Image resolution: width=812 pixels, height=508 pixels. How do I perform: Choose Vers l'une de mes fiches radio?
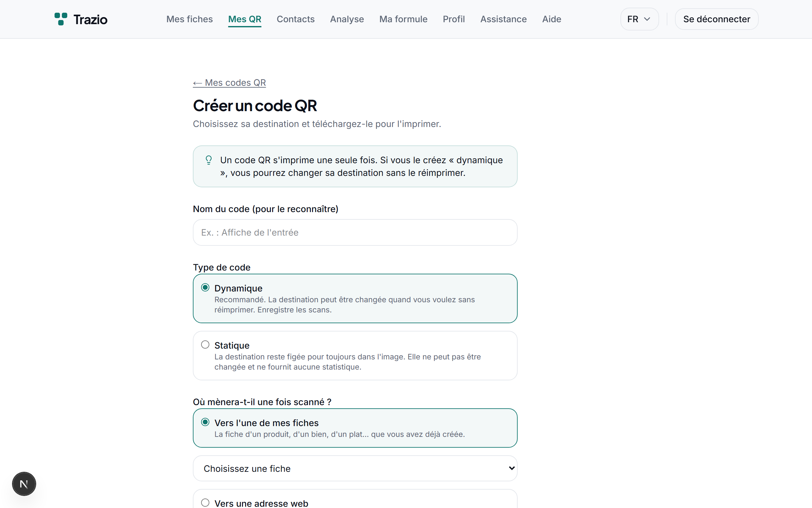pyautogui.click(x=205, y=422)
